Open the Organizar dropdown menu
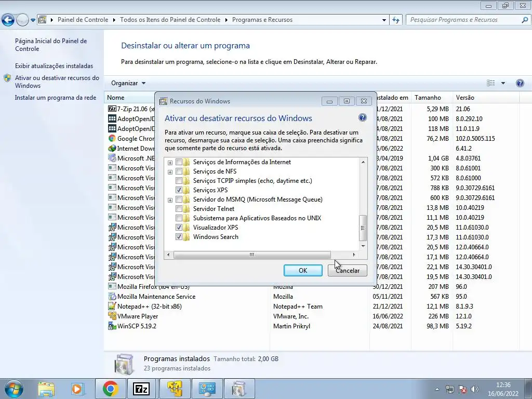532x399 pixels. click(128, 83)
